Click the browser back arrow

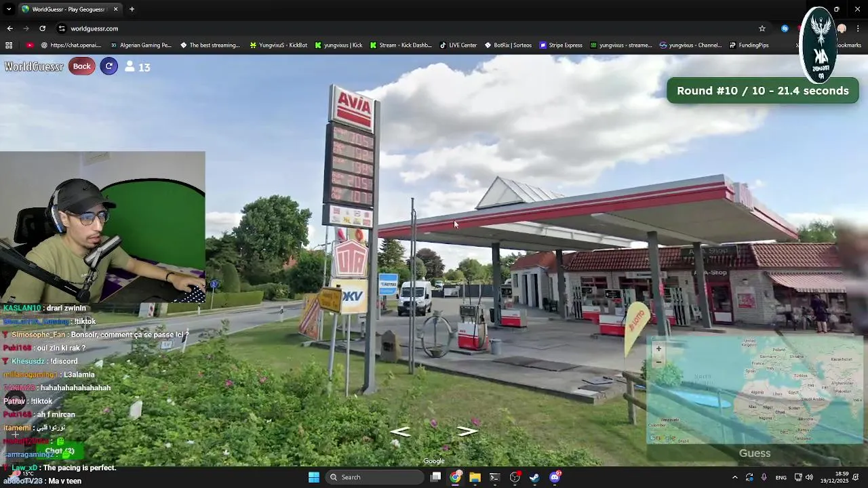click(9, 28)
